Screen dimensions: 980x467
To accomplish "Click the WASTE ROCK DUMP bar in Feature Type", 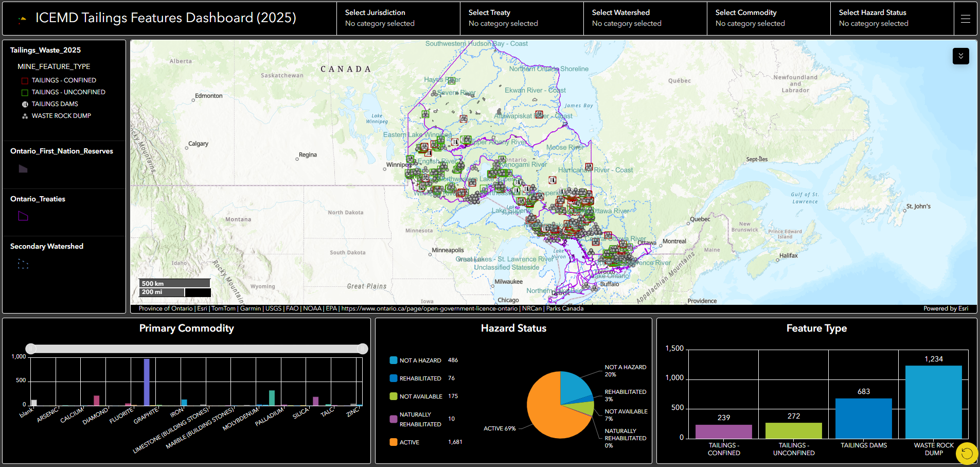I will click(933, 402).
